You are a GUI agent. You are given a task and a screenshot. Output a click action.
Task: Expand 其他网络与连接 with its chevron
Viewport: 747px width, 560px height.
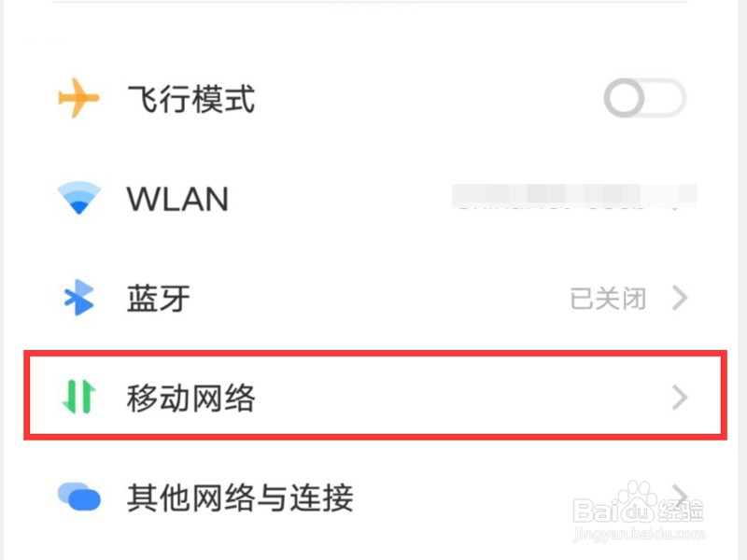tap(680, 496)
